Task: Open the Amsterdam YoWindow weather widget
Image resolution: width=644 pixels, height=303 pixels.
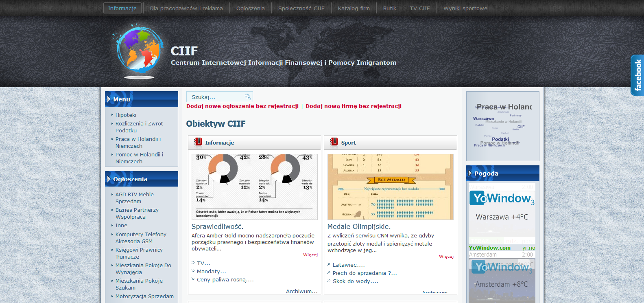Action: [502, 281]
